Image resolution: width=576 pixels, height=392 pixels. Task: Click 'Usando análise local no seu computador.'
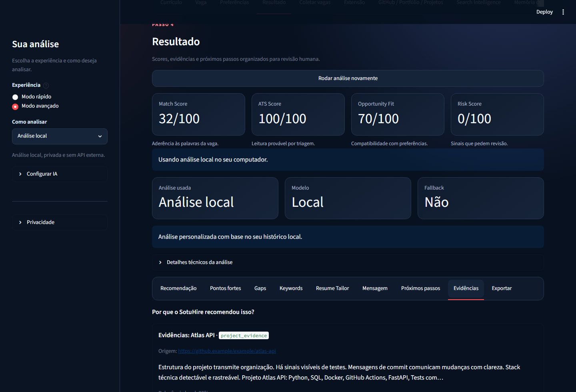[x=213, y=160]
